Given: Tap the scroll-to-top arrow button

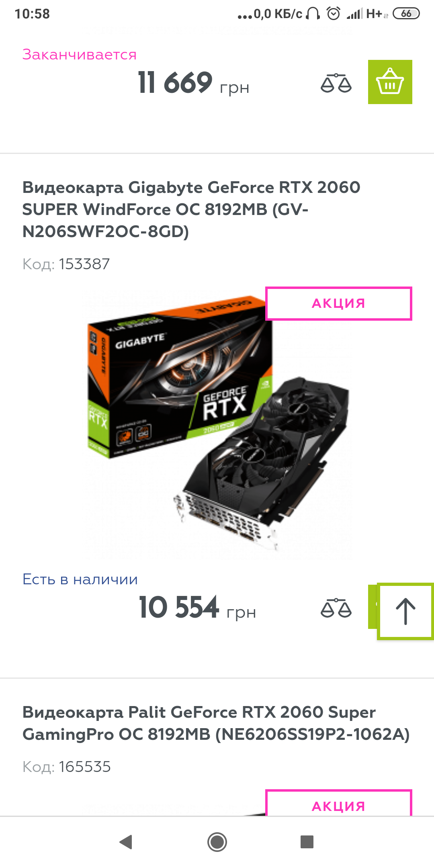Looking at the screenshot, I should [x=405, y=611].
